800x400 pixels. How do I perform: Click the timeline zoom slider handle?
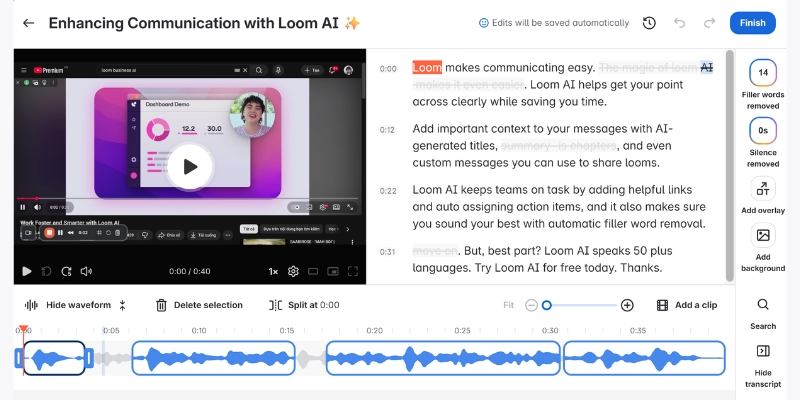pyautogui.click(x=547, y=305)
